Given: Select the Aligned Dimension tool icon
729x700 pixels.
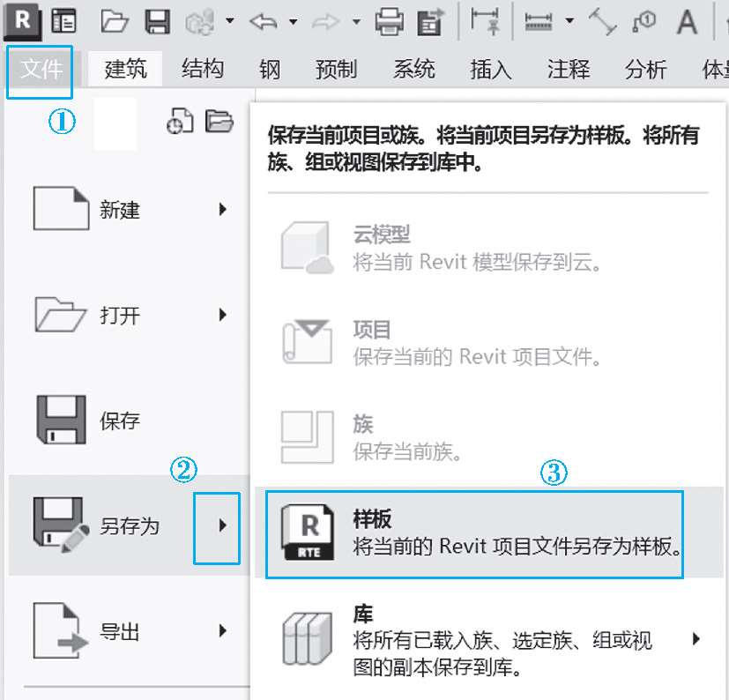Looking at the screenshot, I should [603, 22].
